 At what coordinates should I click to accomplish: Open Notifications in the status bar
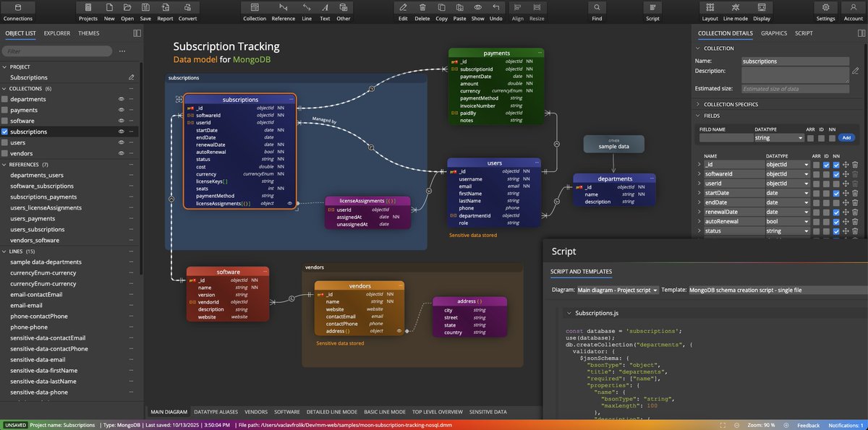pos(846,425)
